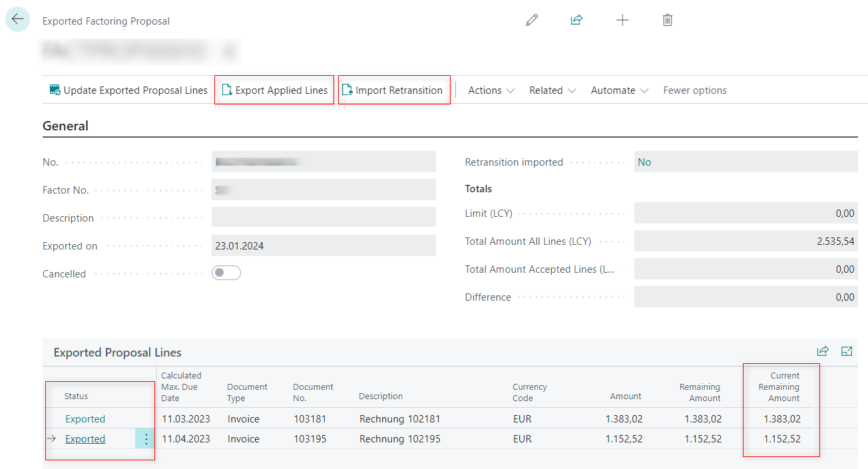Click Export Applied Lines action
The height and width of the screenshot is (469, 868).
point(274,90)
